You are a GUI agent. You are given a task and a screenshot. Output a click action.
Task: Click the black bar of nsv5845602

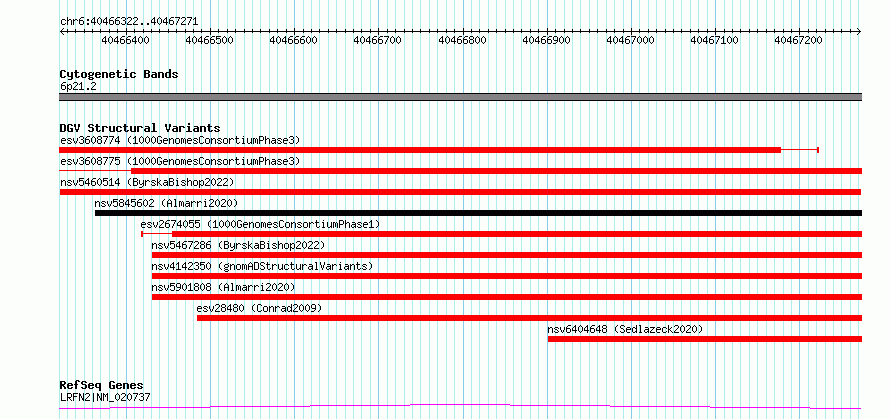coord(478,213)
